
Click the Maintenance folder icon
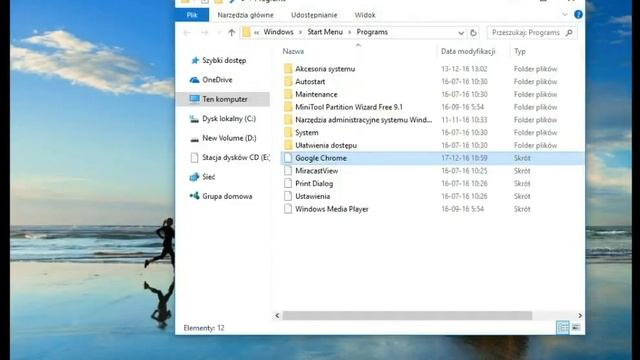[288, 94]
